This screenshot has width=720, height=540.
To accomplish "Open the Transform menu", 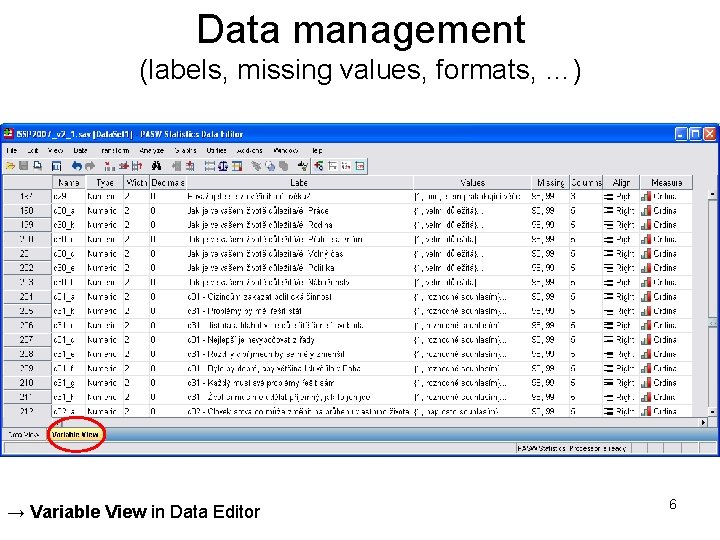I will 115,151.
